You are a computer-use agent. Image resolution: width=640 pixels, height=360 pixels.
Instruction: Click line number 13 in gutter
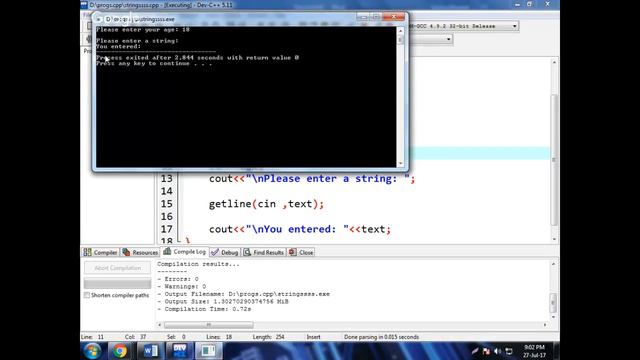pos(167,179)
